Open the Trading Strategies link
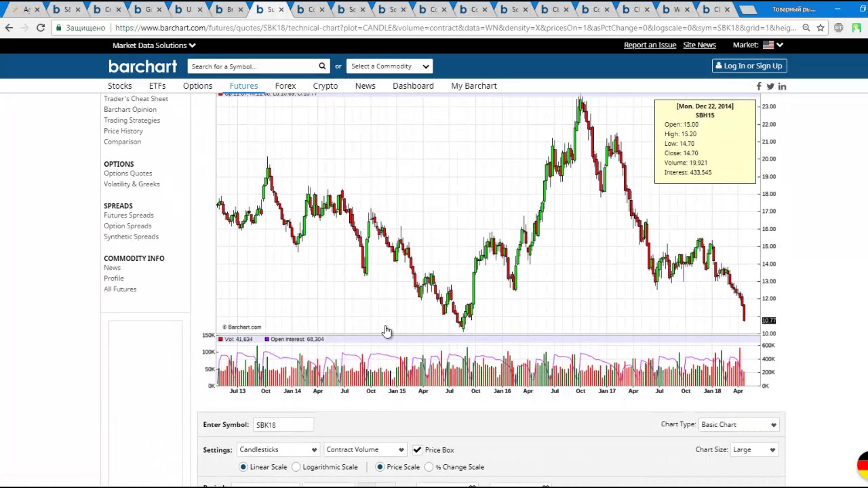The width and height of the screenshot is (868, 488). pos(132,121)
